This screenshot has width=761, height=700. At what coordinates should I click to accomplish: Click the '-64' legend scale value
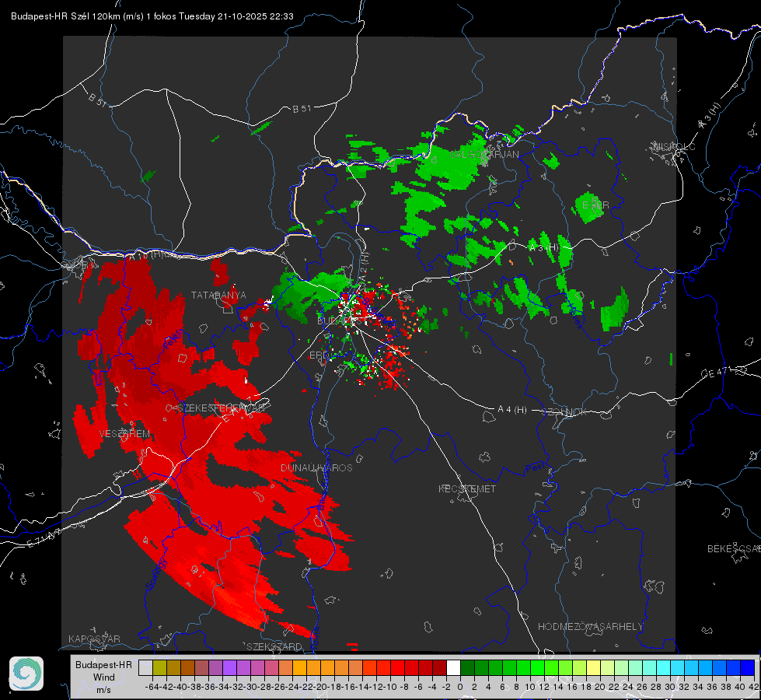click(x=152, y=687)
